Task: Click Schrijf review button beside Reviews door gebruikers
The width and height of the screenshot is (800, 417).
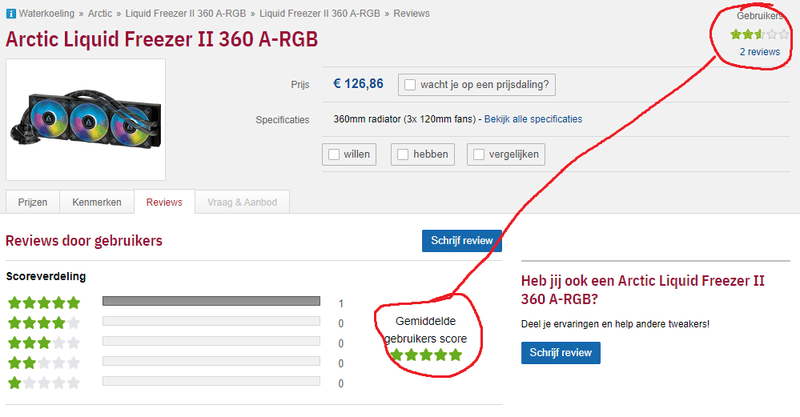Action: pos(462,240)
